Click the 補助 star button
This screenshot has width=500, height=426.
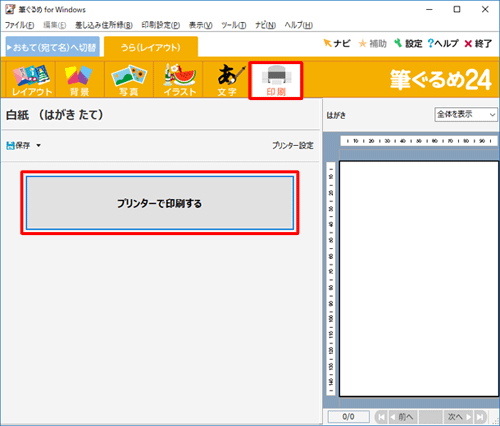[372, 43]
